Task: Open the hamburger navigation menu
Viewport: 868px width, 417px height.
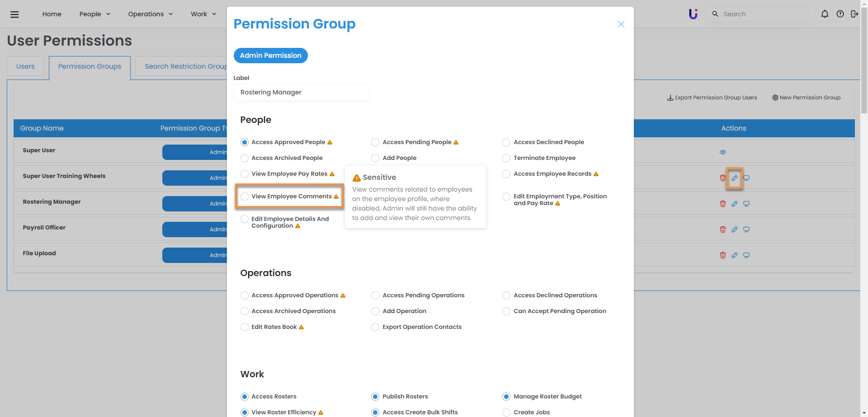Action: (x=14, y=14)
